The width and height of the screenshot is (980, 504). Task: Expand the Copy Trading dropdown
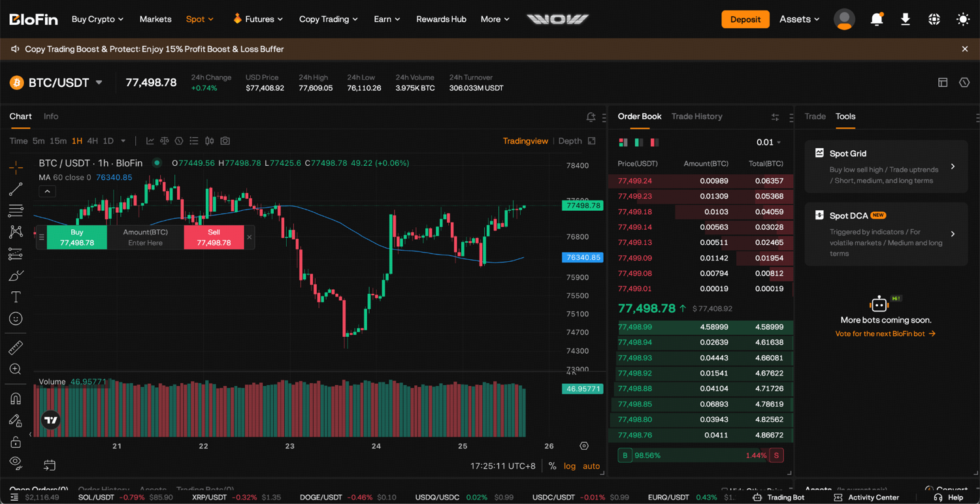pyautogui.click(x=329, y=19)
